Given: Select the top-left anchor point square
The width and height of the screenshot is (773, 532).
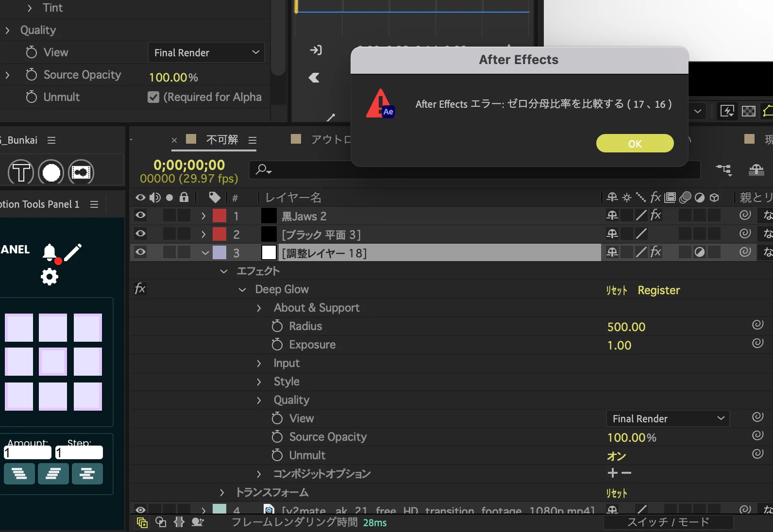Looking at the screenshot, I should click(19, 328).
